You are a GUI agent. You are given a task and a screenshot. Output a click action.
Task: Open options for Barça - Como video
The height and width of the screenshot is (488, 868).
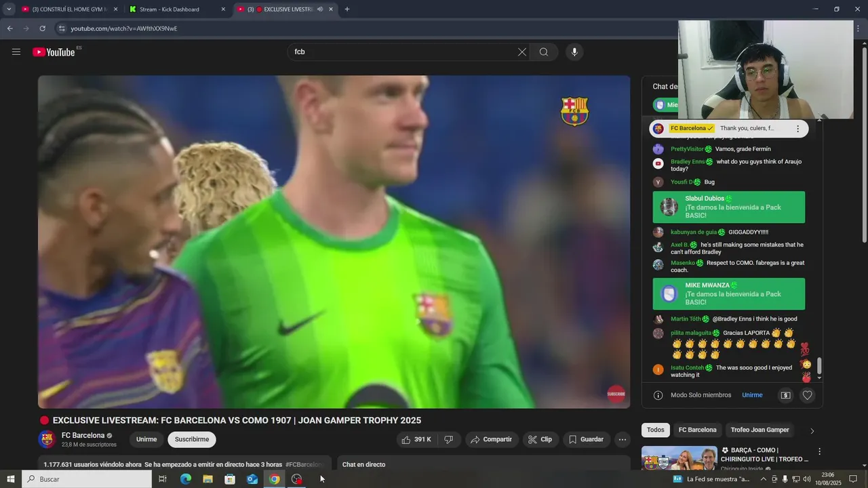(819, 451)
